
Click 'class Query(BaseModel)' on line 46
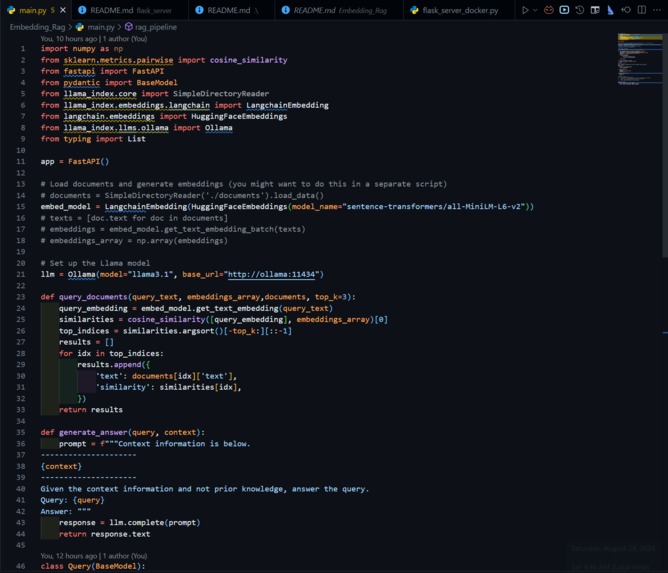[x=93, y=566]
